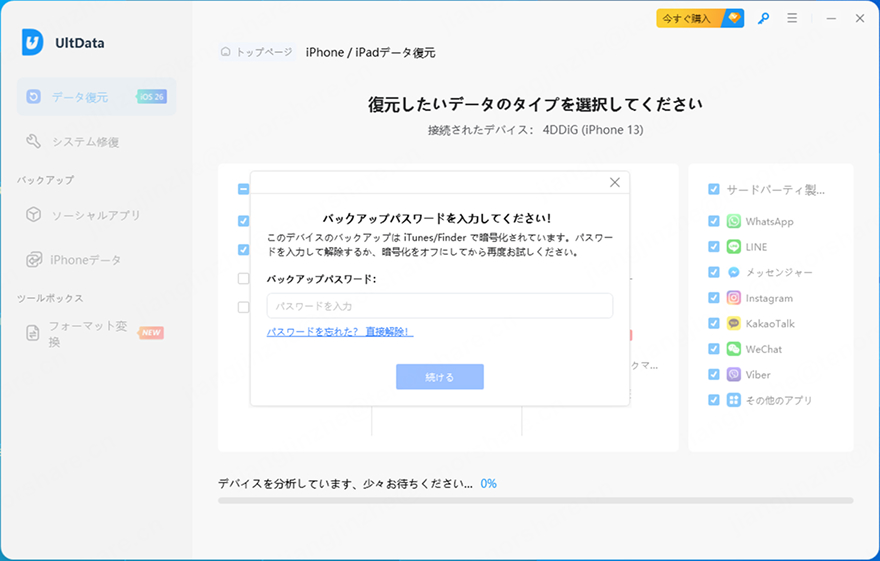Click the wrench icon for システム修復
This screenshot has height=561, width=880.
(33, 141)
